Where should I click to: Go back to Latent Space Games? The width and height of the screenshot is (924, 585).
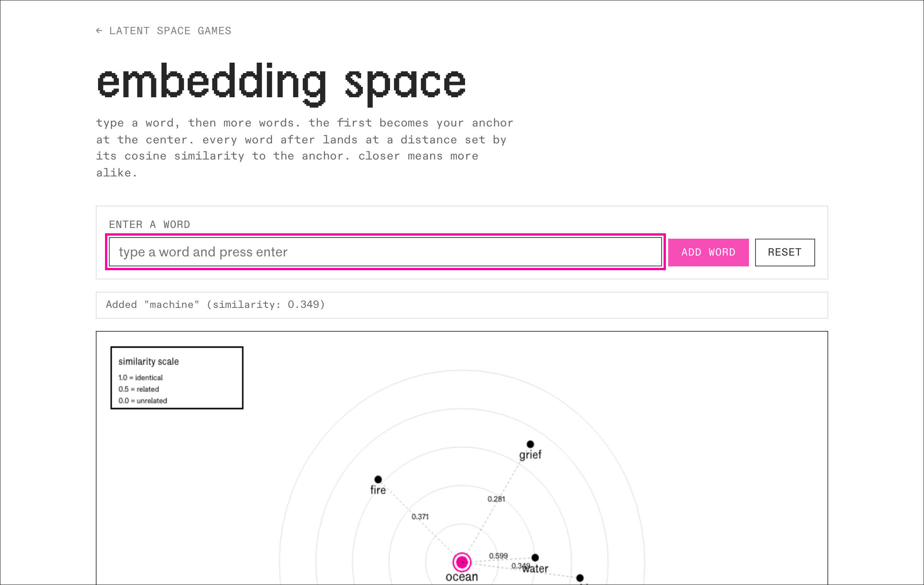[x=163, y=31]
